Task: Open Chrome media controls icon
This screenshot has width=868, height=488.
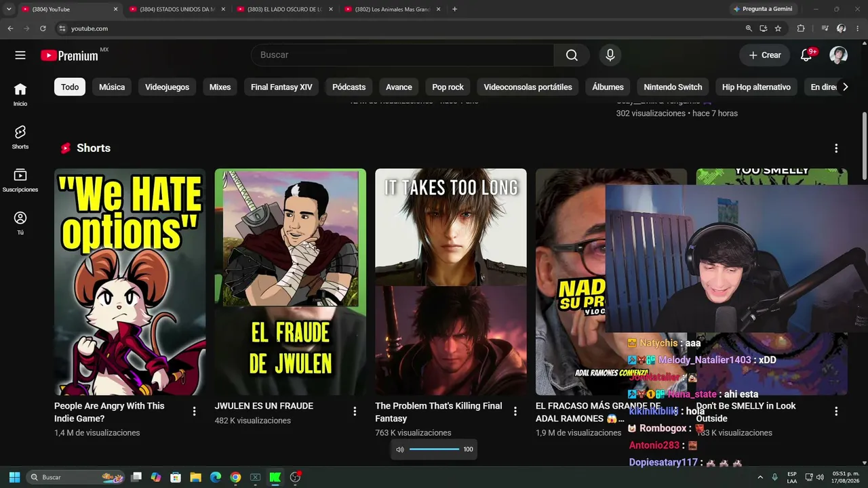Action: [825, 28]
